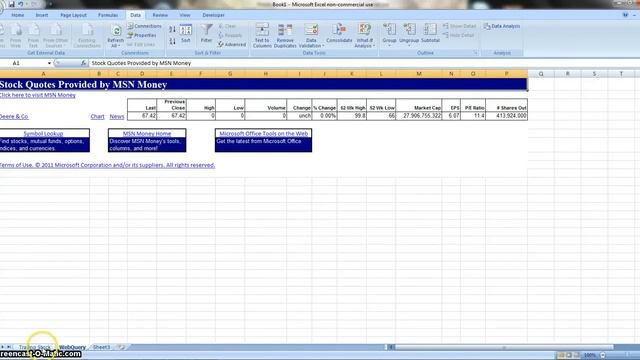The width and height of the screenshot is (640, 360).
Task: Open the Developer ribbon tab
Action: (213, 15)
